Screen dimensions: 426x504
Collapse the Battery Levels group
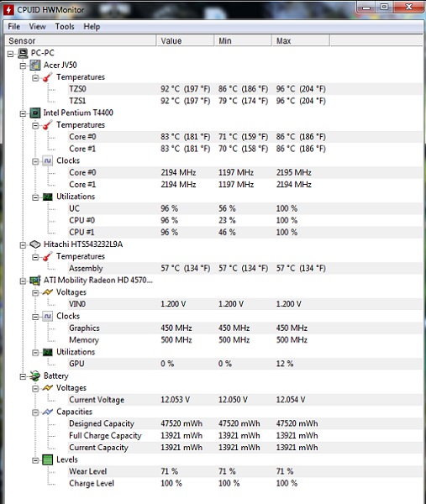(x=35, y=460)
